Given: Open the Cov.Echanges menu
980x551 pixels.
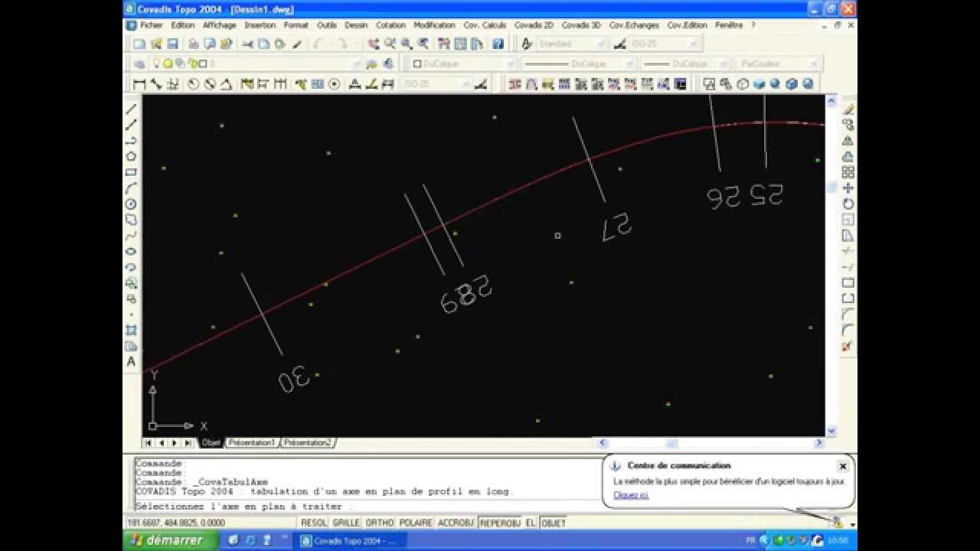Looking at the screenshot, I should pos(635,25).
